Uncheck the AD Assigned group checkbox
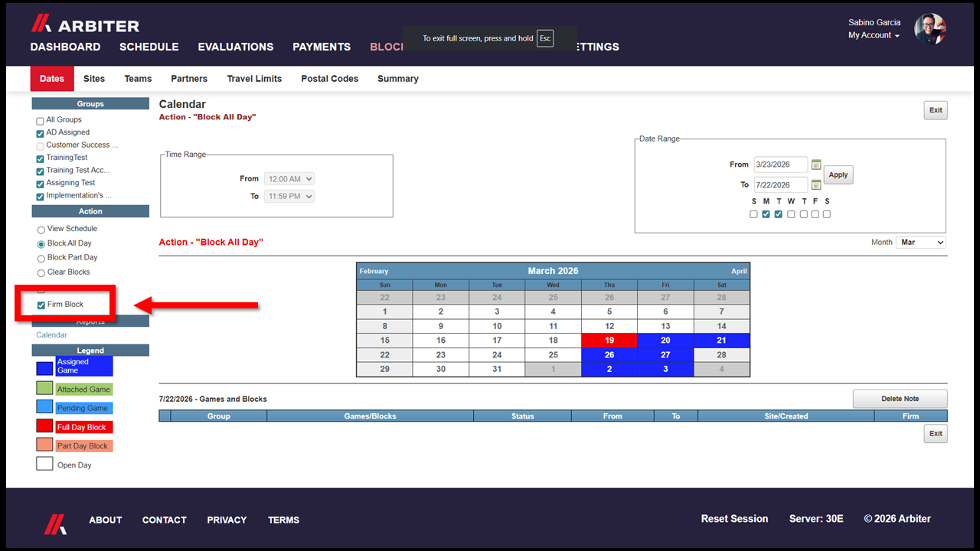The image size is (980, 551). click(x=41, y=133)
